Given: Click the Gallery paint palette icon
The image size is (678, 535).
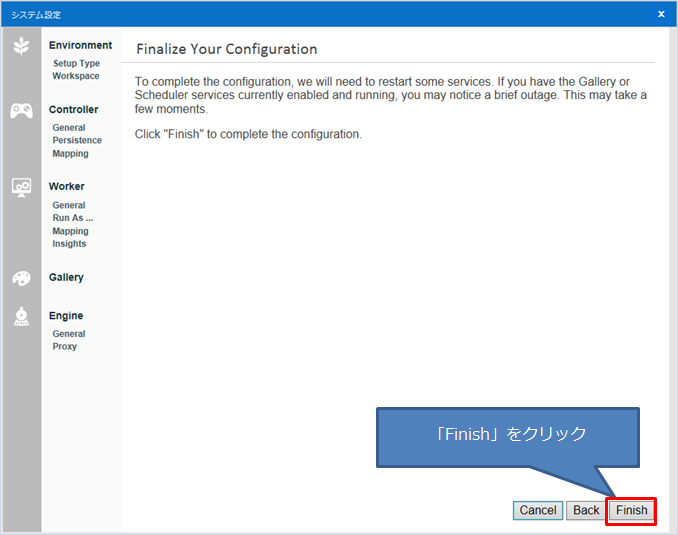Looking at the screenshot, I should click(21, 279).
